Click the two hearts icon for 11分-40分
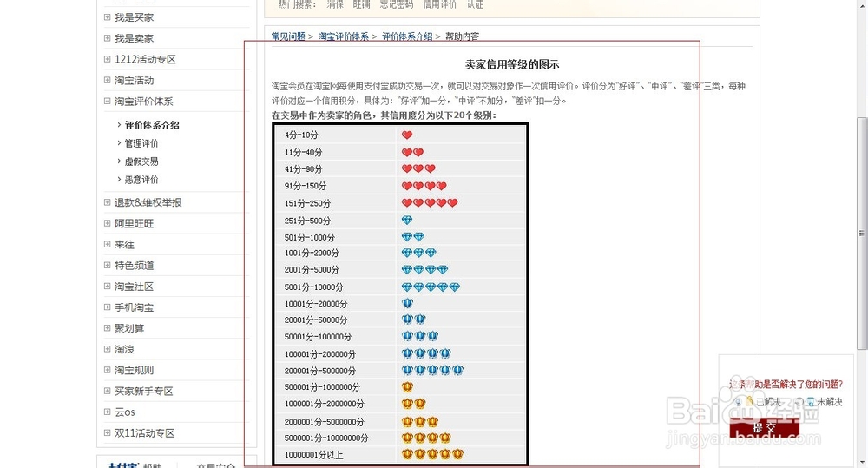868x468 pixels. (x=412, y=152)
